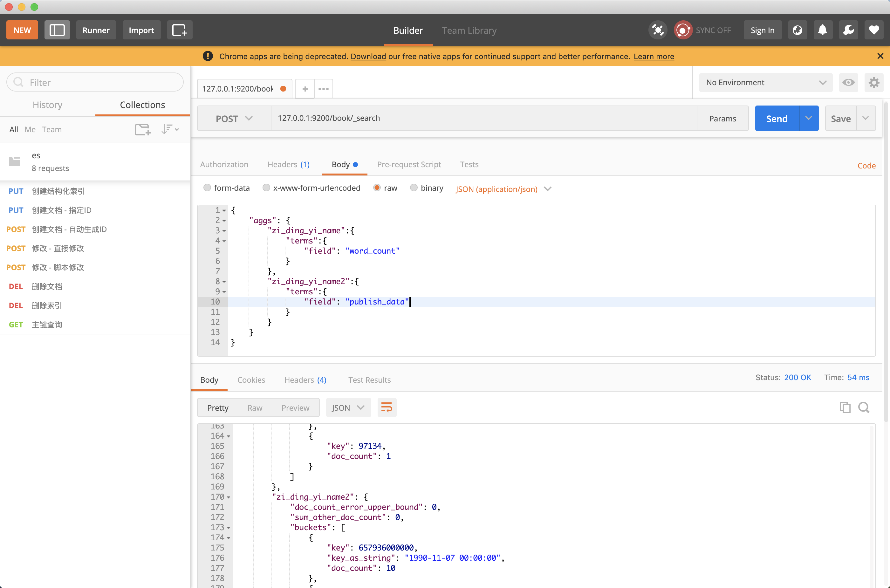890x588 pixels.
Task: Create new collection folder icon
Action: [x=142, y=129]
